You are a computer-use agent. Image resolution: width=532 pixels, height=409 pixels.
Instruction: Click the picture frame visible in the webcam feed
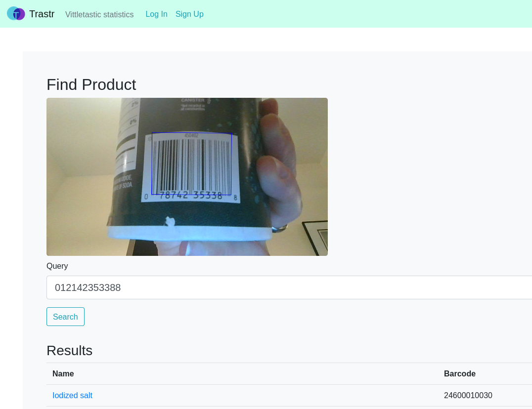point(315,237)
